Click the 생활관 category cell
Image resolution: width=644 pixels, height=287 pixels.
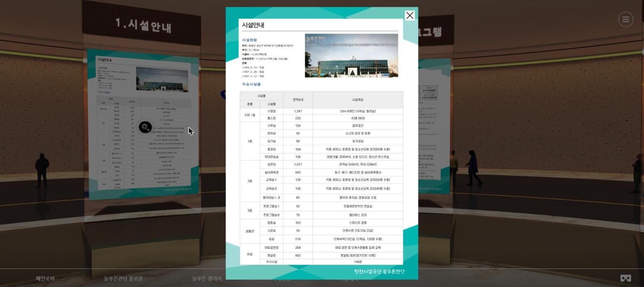point(250,231)
